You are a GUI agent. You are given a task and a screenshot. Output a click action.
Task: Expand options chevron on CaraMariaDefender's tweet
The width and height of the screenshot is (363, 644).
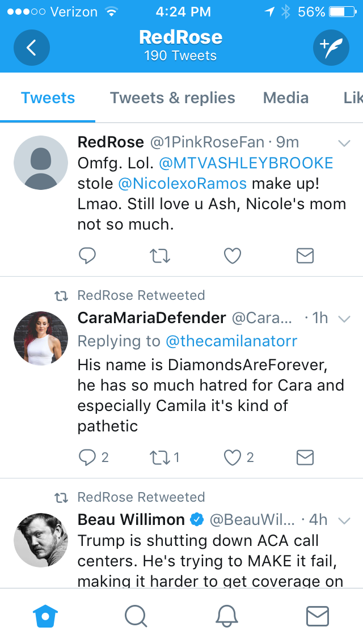pyautogui.click(x=344, y=319)
